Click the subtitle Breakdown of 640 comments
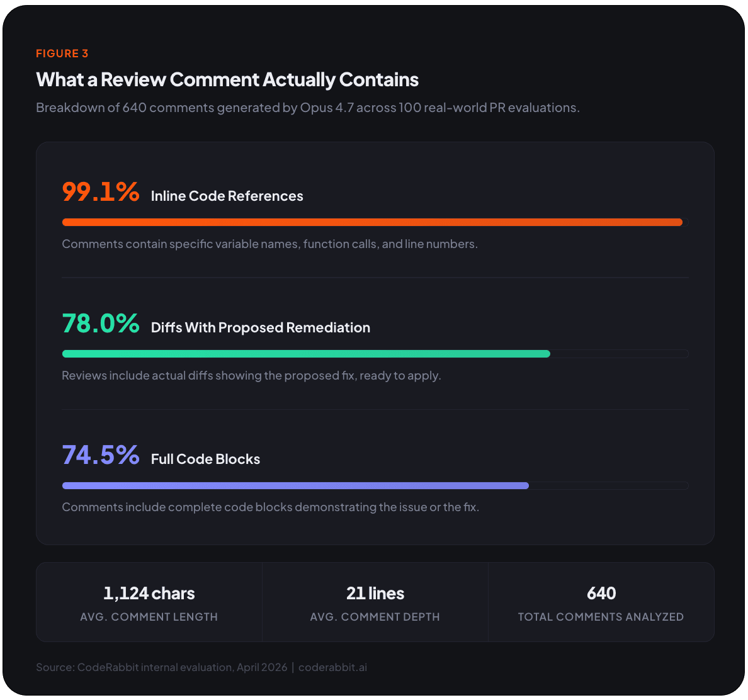The image size is (748, 700). tap(307, 108)
